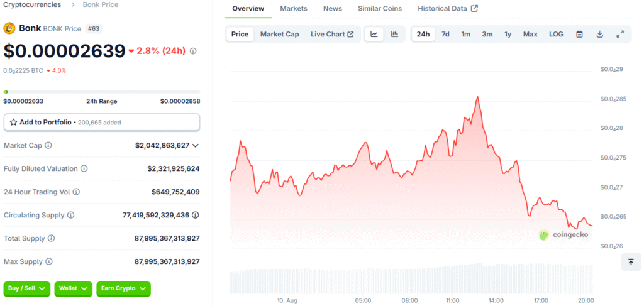This screenshot has width=644, height=306.
Task: Click the Fully Diluted Valuation info icon
Action: tap(84, 168)
